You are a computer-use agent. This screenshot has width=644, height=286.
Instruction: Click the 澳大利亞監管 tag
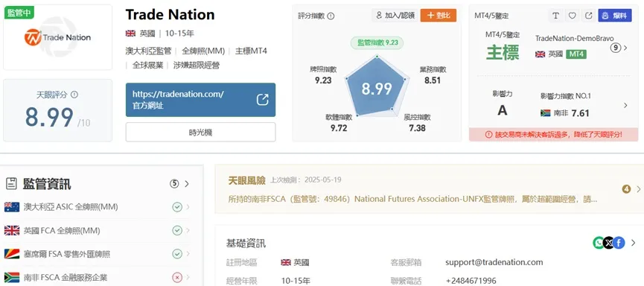(x=148, y=51)
